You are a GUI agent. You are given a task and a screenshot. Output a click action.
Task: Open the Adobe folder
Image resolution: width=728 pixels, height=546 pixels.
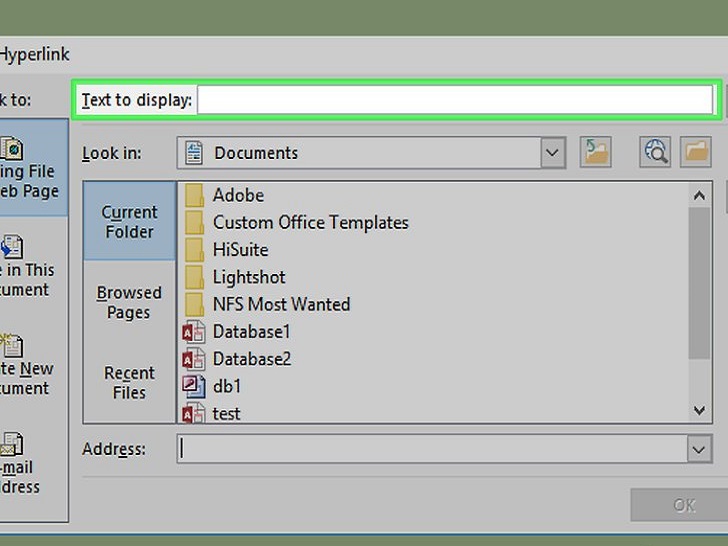238,195
